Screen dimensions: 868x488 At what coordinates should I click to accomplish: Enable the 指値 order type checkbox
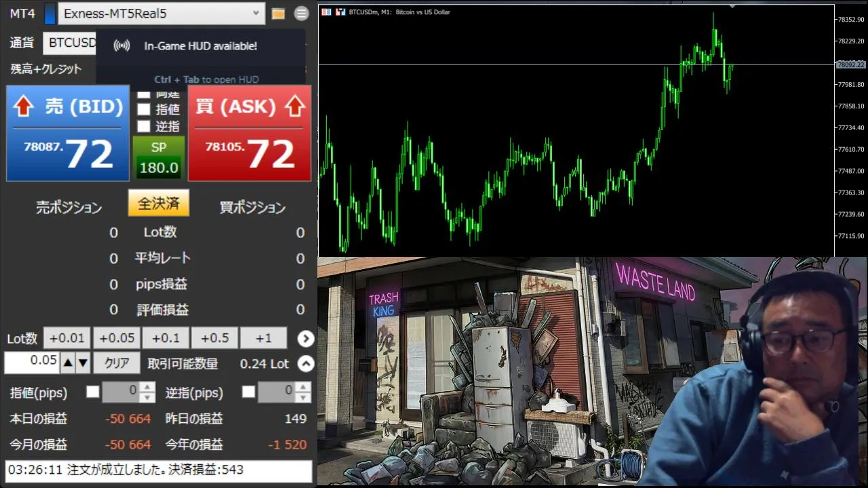144,108
